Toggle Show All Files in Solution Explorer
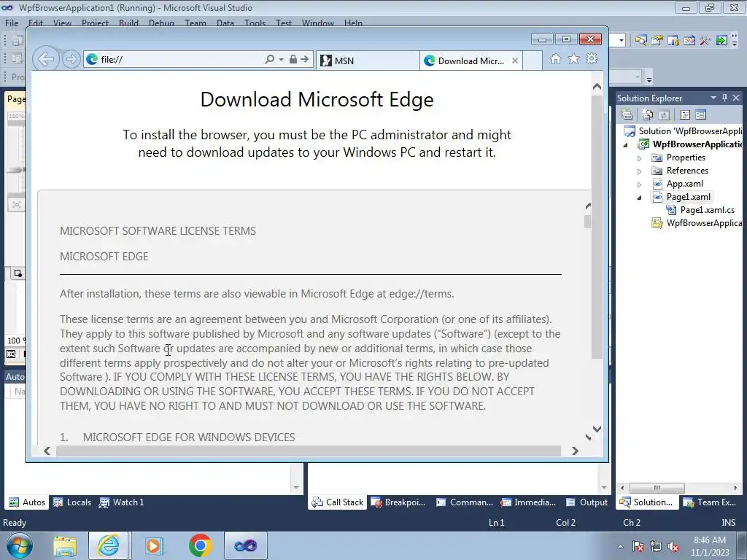 tap(648, 114)
